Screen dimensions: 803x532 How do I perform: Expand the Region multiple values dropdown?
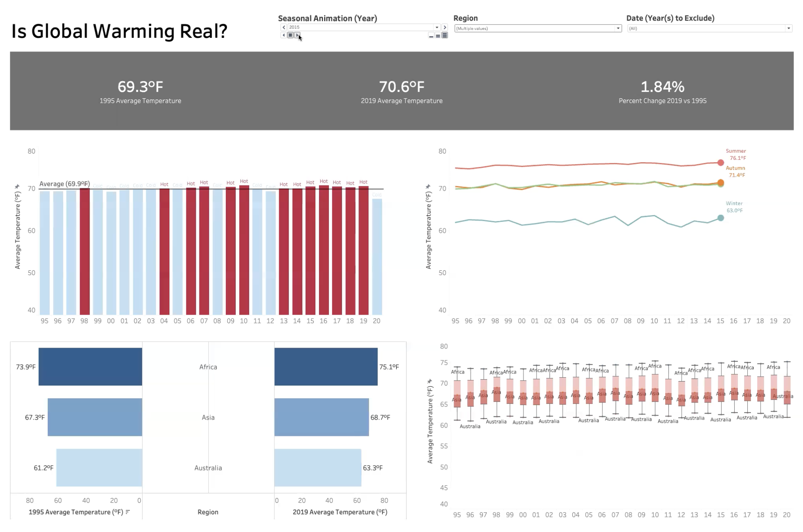(x=618, y=28)
